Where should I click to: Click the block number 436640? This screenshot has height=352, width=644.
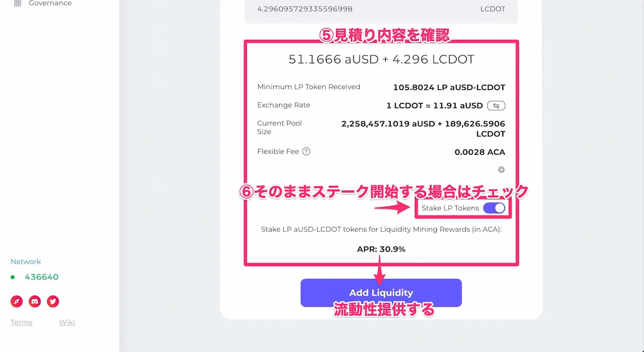41,277
